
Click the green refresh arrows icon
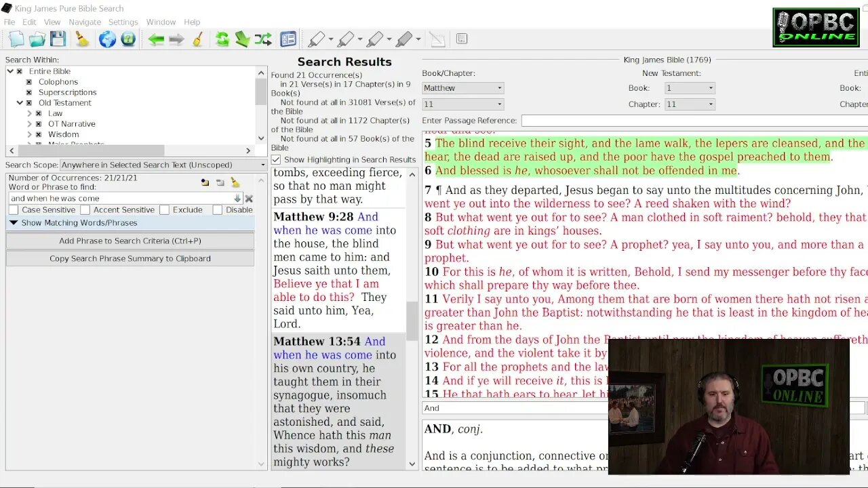(222, 39)
